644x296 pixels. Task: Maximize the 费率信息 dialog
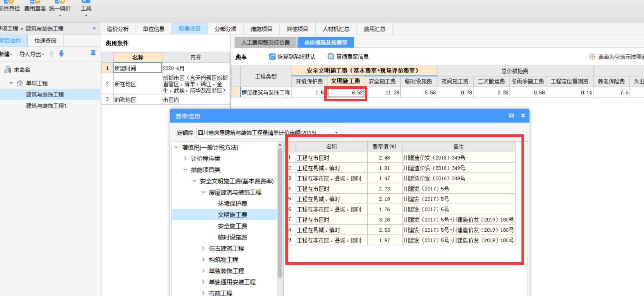[511, 116]
